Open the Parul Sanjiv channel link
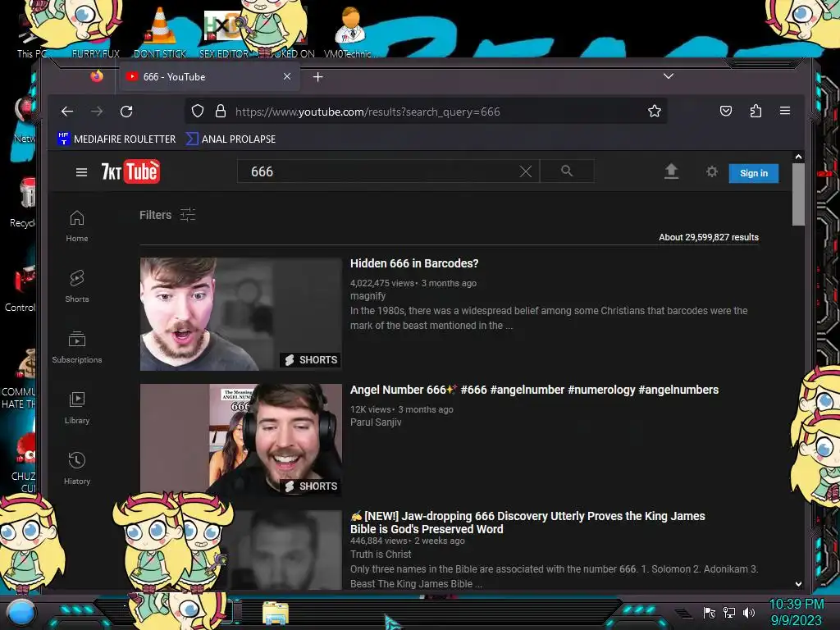 pos(376,422)
